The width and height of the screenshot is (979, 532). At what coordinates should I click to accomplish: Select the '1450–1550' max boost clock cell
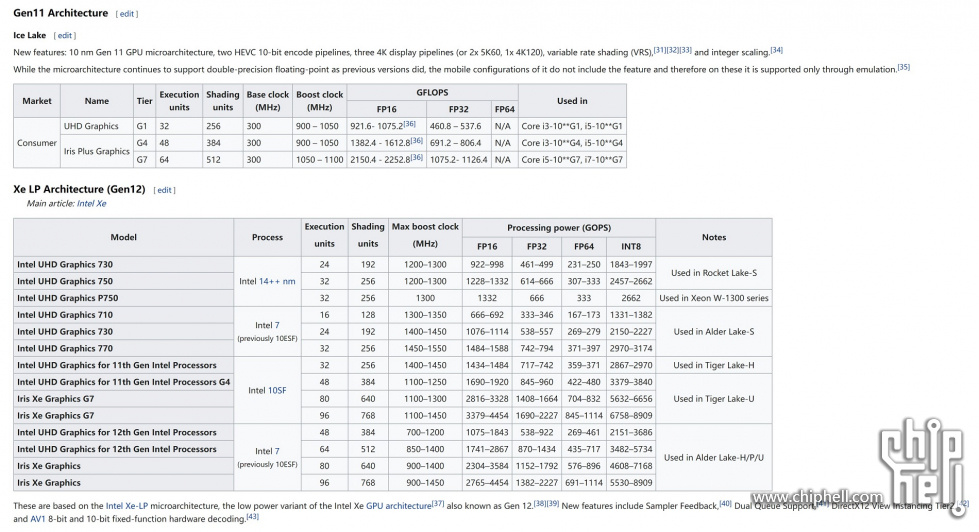point(425,348)
